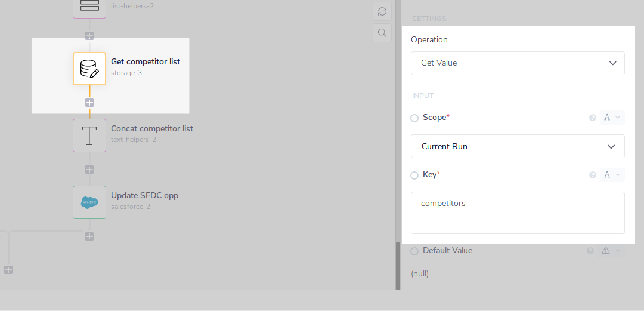Open the Update SFDC opp Salesforce node icon
The image size is (644, 311).
pos(89,202)
